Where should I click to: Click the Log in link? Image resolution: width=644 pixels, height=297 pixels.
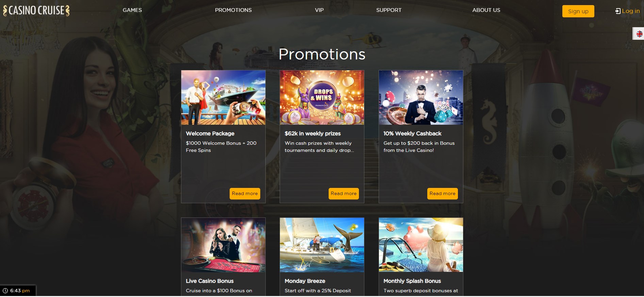coord(631,11)
